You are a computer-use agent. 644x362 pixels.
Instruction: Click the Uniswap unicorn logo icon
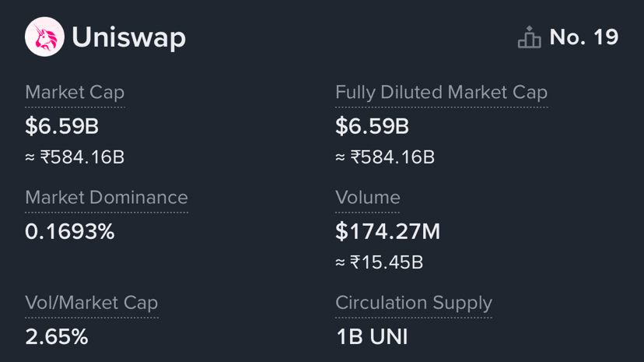[44, 37]
